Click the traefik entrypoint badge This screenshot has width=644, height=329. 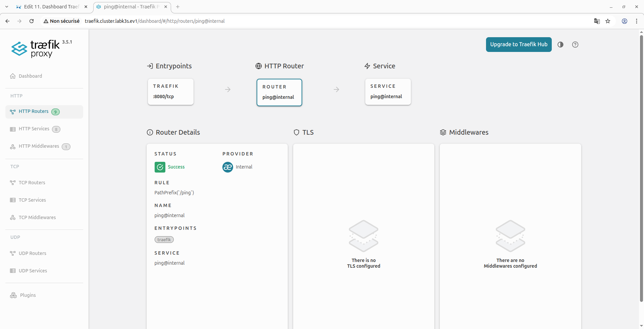tap(164, 240)
